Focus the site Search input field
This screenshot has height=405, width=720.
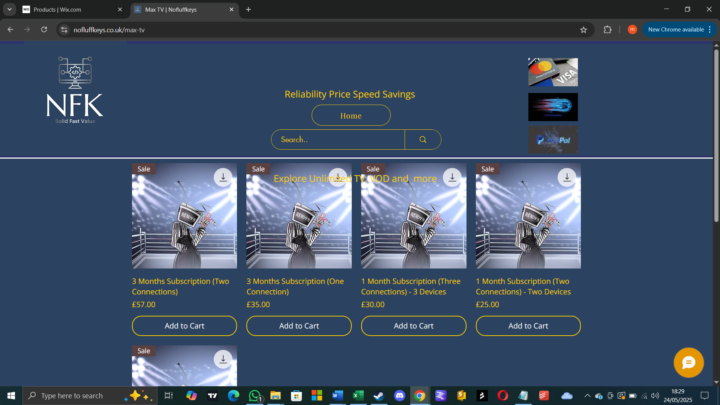pyautogui.click(x=338, y=140)
